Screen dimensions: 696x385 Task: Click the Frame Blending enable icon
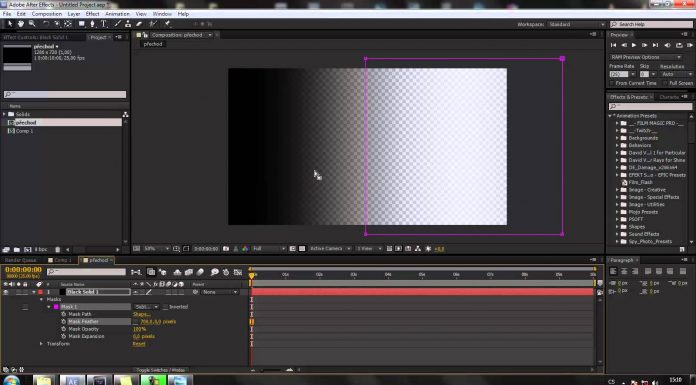189,272
